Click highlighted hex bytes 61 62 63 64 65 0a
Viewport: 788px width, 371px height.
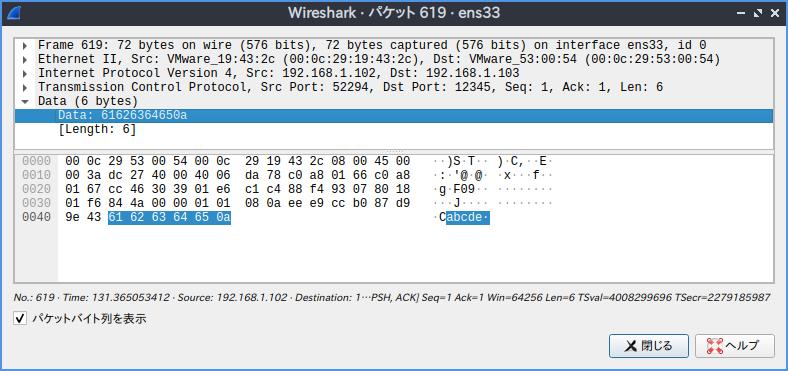(x=169, y=218)
